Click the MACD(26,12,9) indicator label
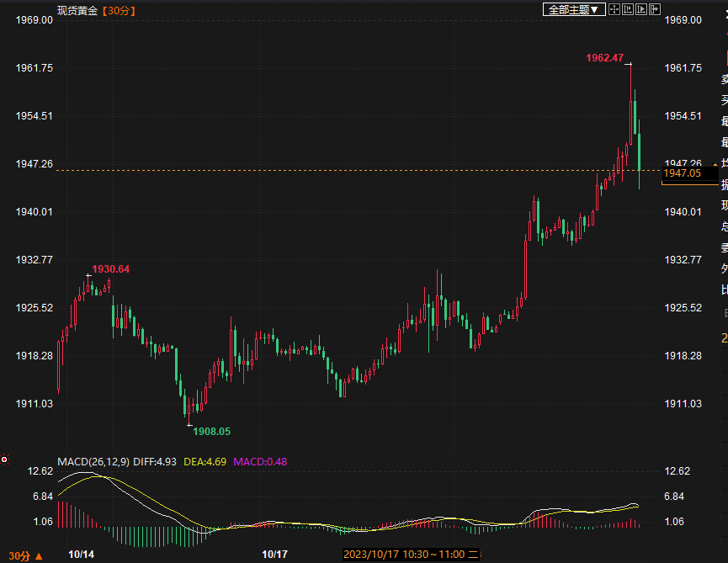Screen dimensions: 728x563 (93, 461)
